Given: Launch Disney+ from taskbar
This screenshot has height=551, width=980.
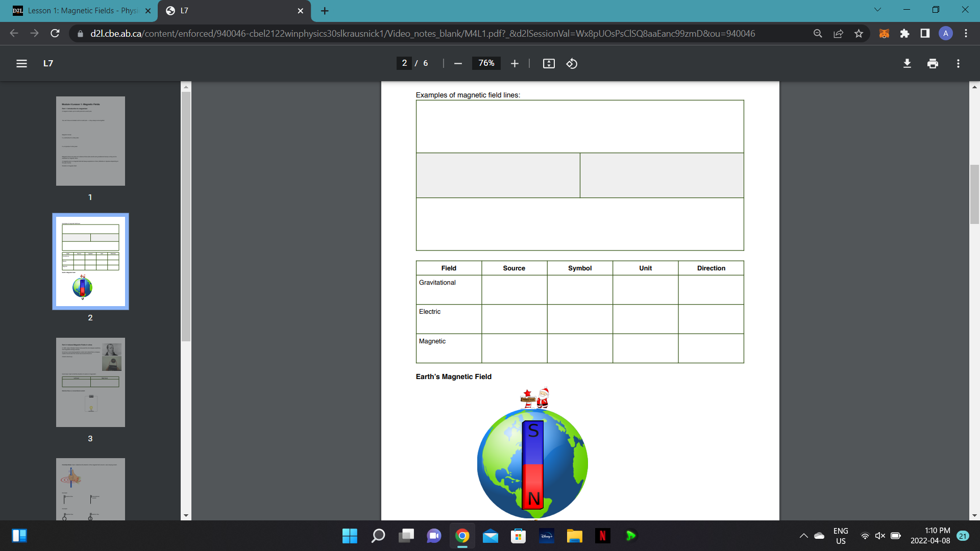Looking at the screenshot, I should coord(547,536).
